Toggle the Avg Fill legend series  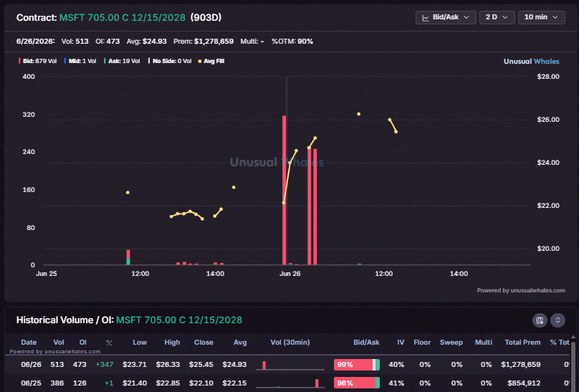(211, 62)
